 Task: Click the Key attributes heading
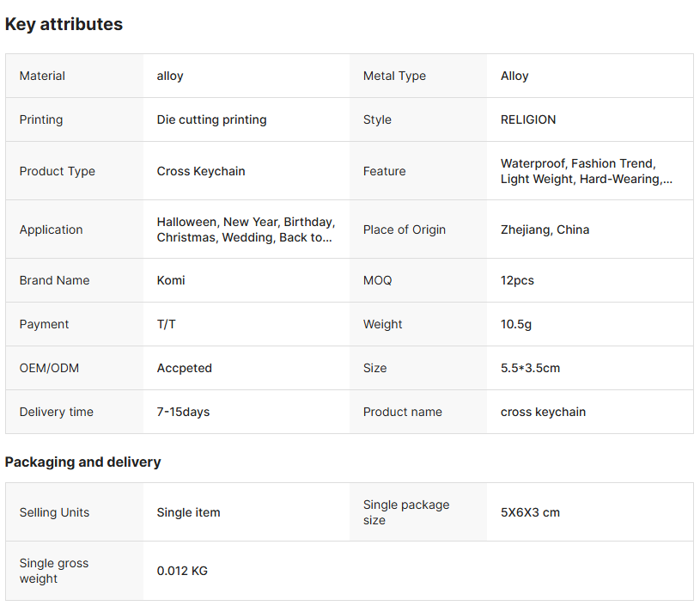(x=64, y=24)
